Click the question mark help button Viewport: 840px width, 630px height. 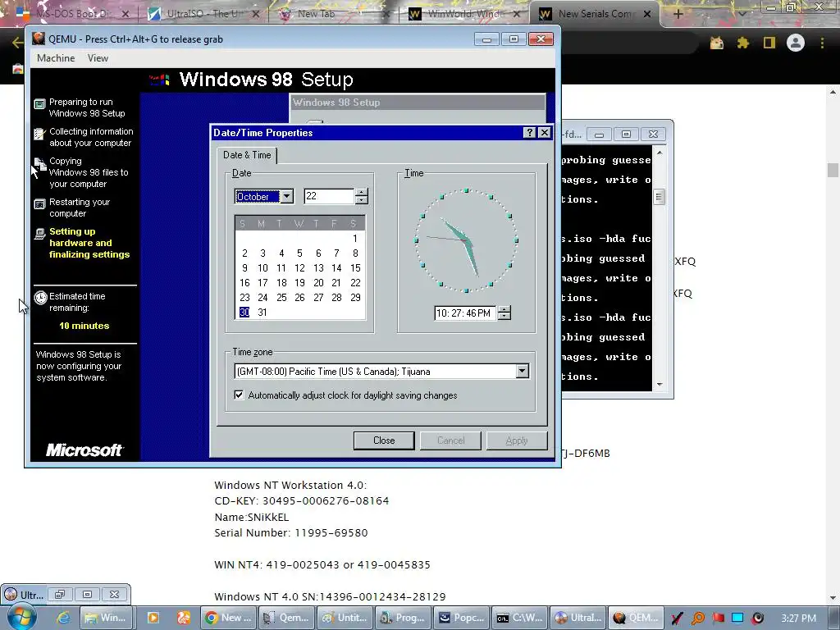[529, 133]
